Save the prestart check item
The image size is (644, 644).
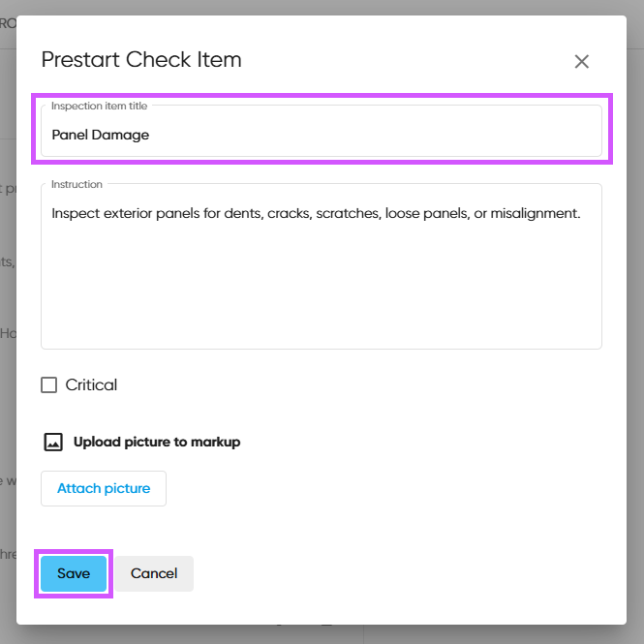(74, 573)
